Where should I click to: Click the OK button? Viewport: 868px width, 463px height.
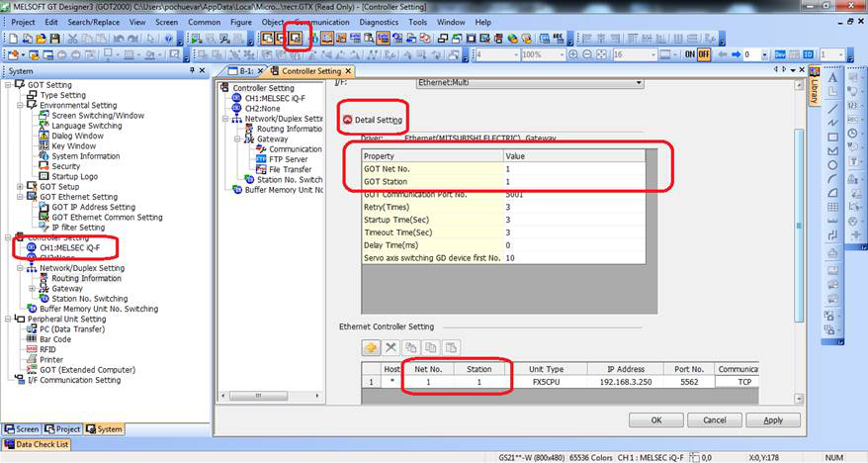coord(655,420)
